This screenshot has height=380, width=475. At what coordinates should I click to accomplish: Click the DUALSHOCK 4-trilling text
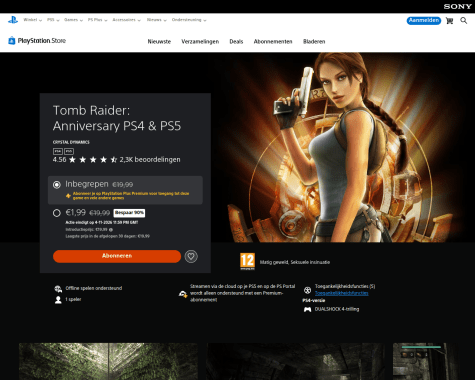pos(337,309)
